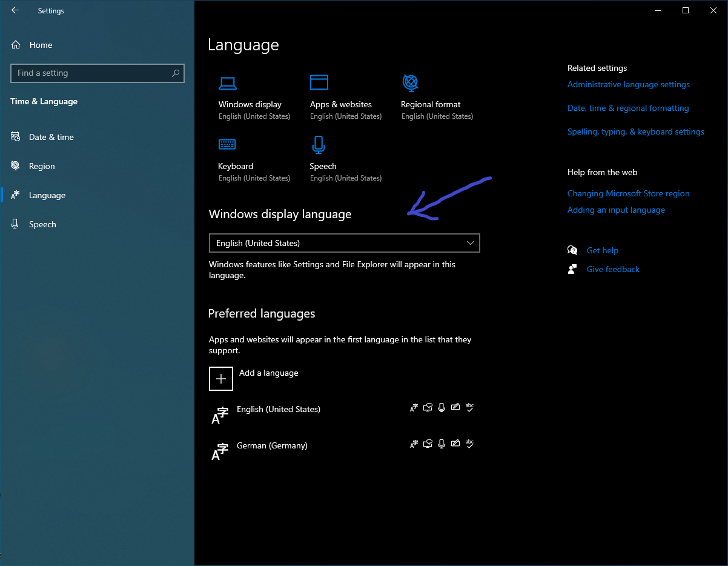Click handwriting icon in German row

(455, 444)
